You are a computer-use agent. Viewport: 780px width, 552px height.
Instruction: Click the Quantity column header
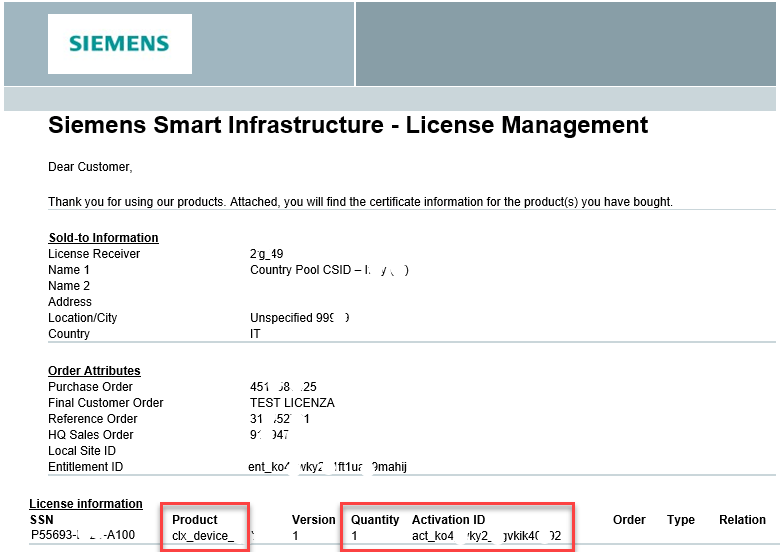click(375, 520)
